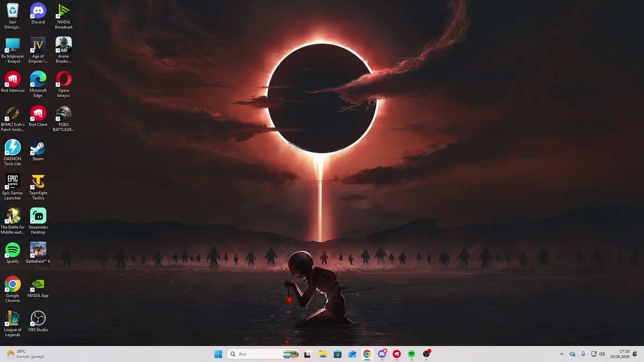The width and height of the screenshot is (644, 362).
Task: Select the NVIDIA App desktop shortcut
Action: [x=38, y=287]
